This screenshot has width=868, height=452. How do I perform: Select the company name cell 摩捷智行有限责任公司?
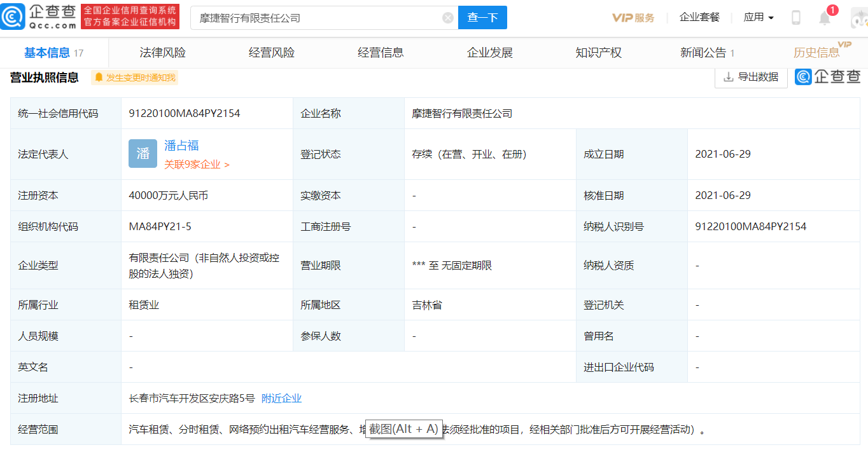coord(462,113)
